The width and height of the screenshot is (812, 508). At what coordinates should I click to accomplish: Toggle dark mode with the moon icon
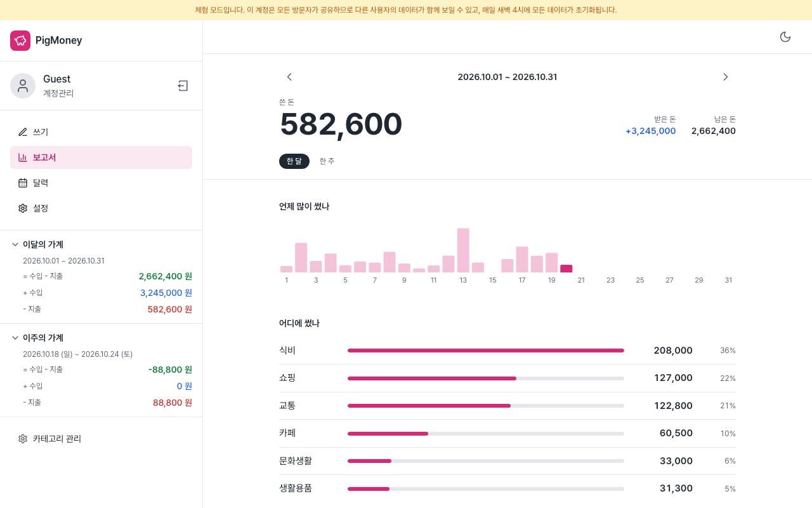click(785, 37)
